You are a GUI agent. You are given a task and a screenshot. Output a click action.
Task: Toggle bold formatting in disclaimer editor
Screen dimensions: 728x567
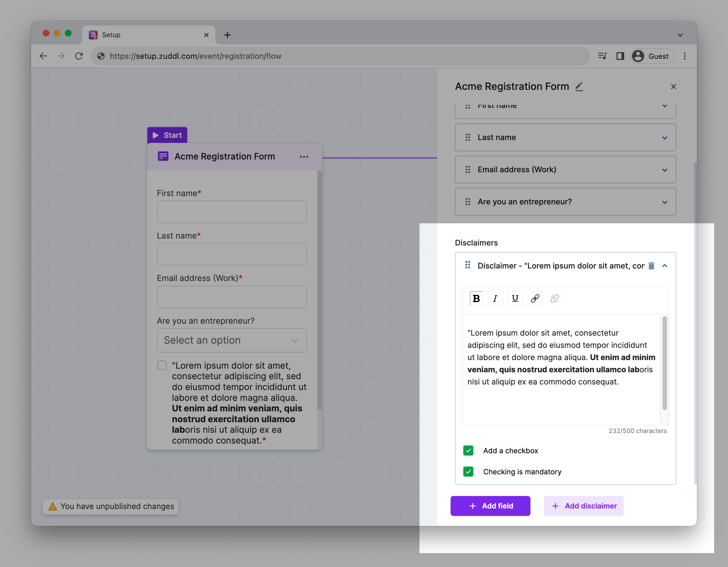pos(476,298)
